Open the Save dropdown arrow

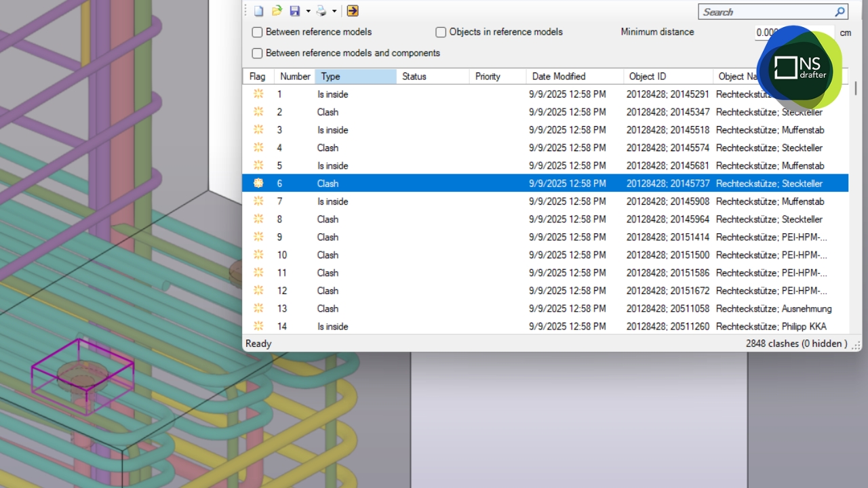coord(308,12)
